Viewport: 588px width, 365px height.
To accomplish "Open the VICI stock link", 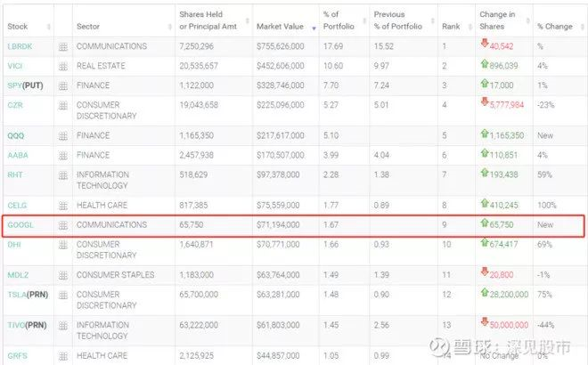I will 15,66.
